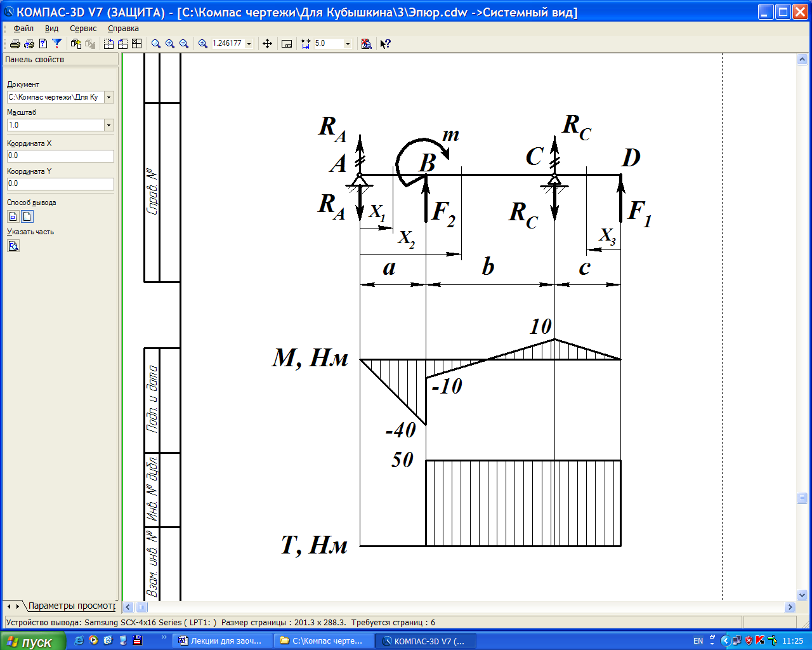The width and height of the screenshot is (812, 650).
Task: Click the first dashed fit-pages icon
Action: 108,44
